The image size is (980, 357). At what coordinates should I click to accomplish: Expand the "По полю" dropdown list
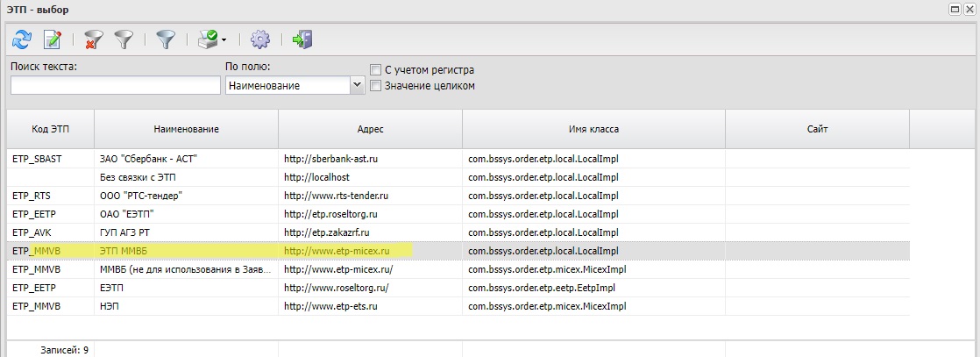357,85
